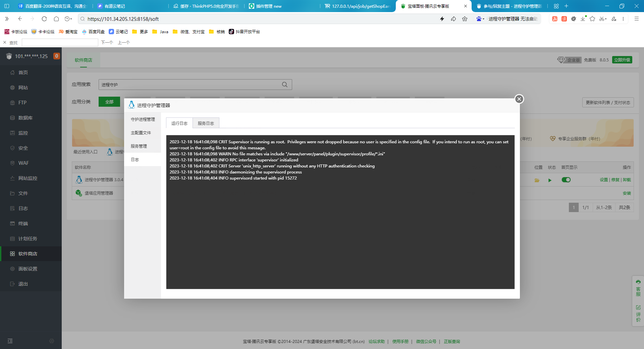Viewport: 644px width, 349px height.
Task: Click the browser back arrow
Action: pos(20,19)
